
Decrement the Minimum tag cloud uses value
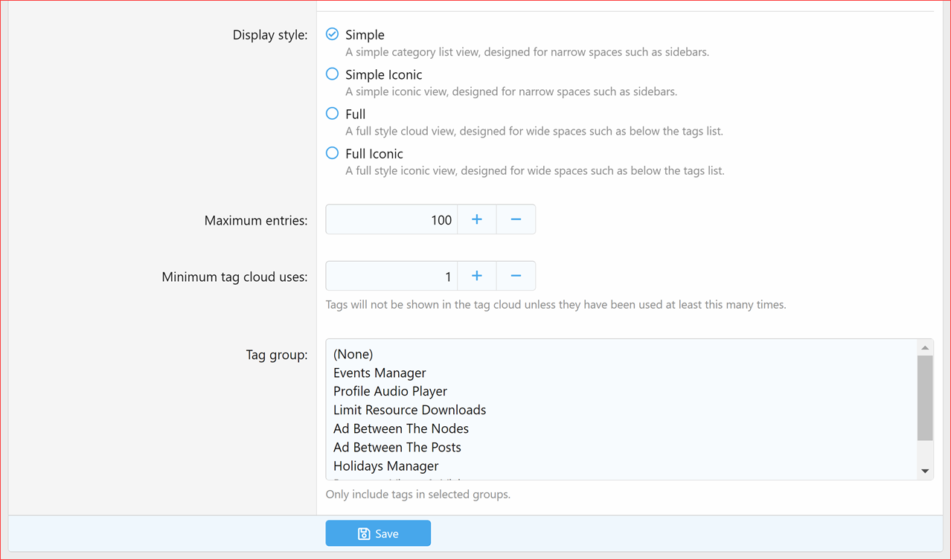point(516,275)
